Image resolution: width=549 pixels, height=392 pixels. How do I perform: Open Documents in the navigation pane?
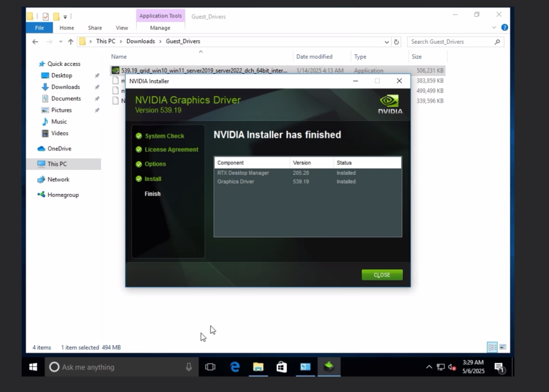66,98
